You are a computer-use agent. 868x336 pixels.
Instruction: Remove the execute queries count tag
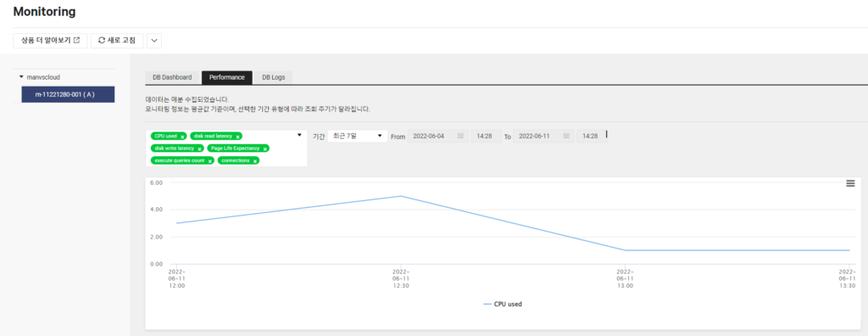coord(210,161)
